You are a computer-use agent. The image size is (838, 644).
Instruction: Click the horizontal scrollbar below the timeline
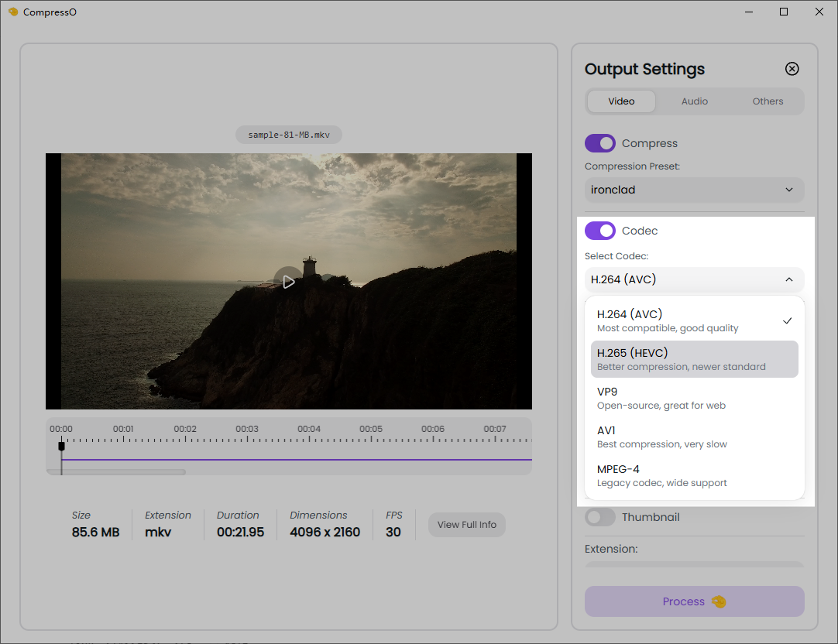pos(116,471)
